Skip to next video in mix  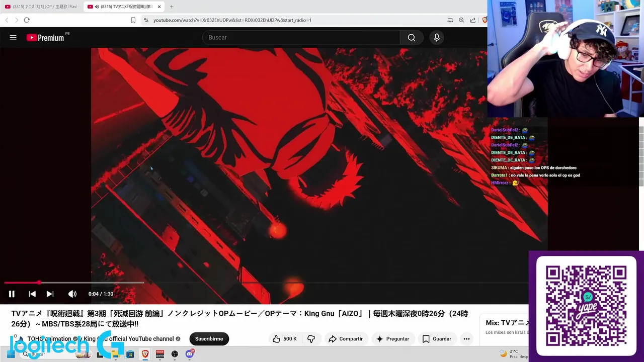click(x=50, y=294)
